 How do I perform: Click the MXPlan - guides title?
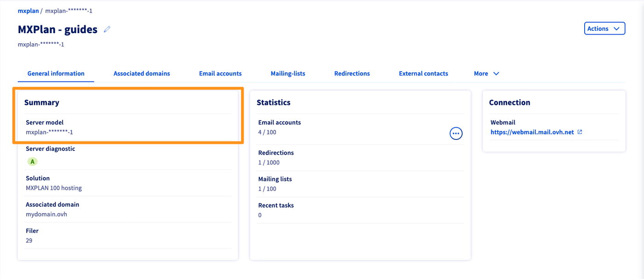(x=57, y=29)
